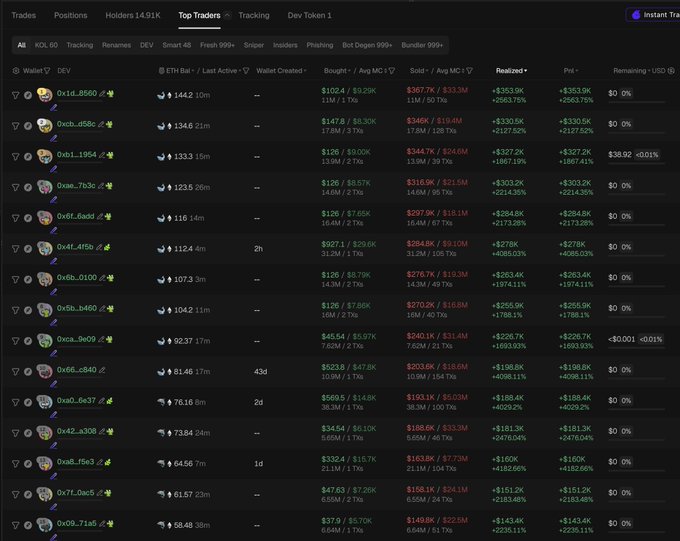Click the blue pen icon under 0x1d..8560
Image resolution: width=680 pixels, height=541 pixels.
click(54, 107)
